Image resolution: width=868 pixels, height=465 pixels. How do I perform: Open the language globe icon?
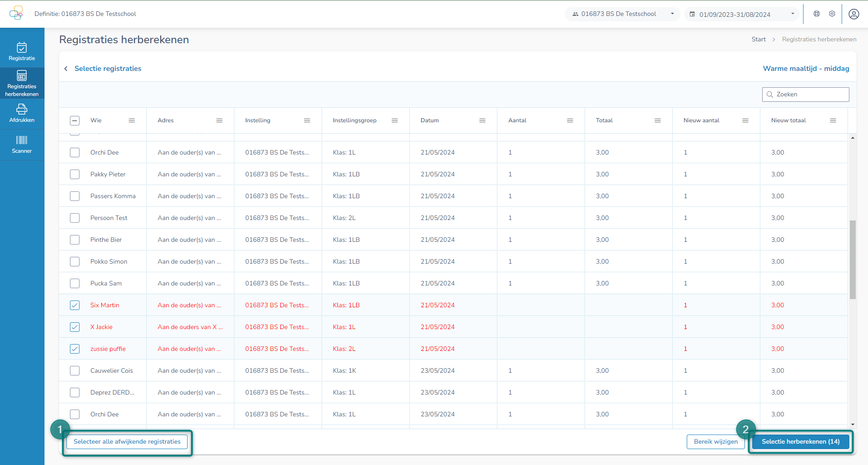[816, 14]
